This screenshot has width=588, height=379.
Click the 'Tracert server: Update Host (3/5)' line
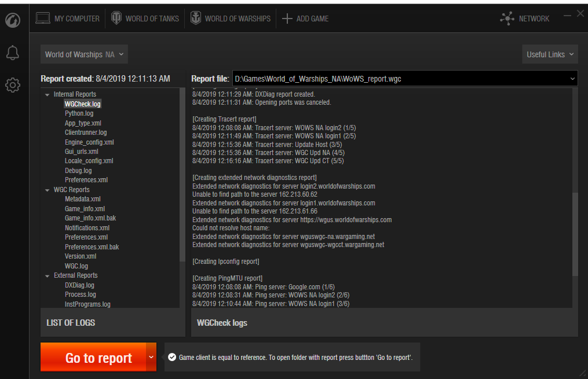267,145
